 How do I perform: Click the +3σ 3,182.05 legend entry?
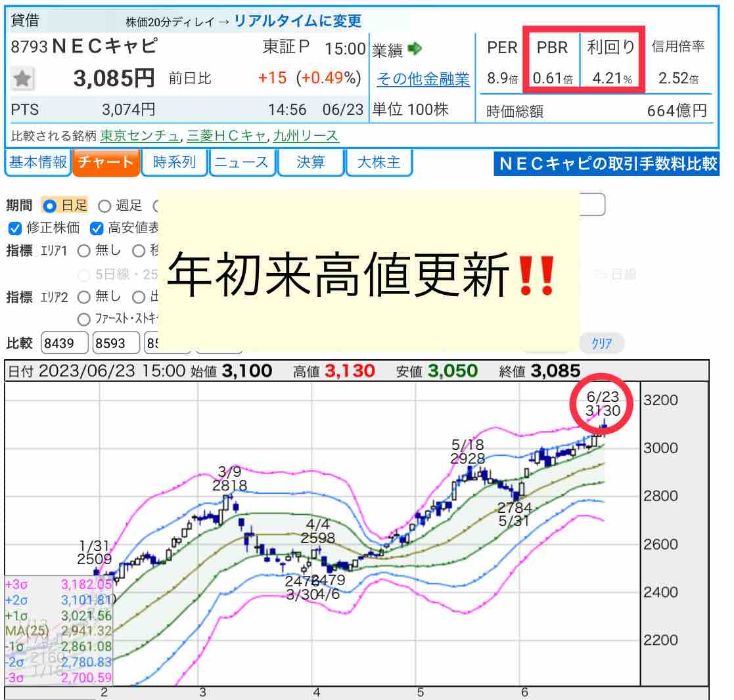click(x=58, y=584)
